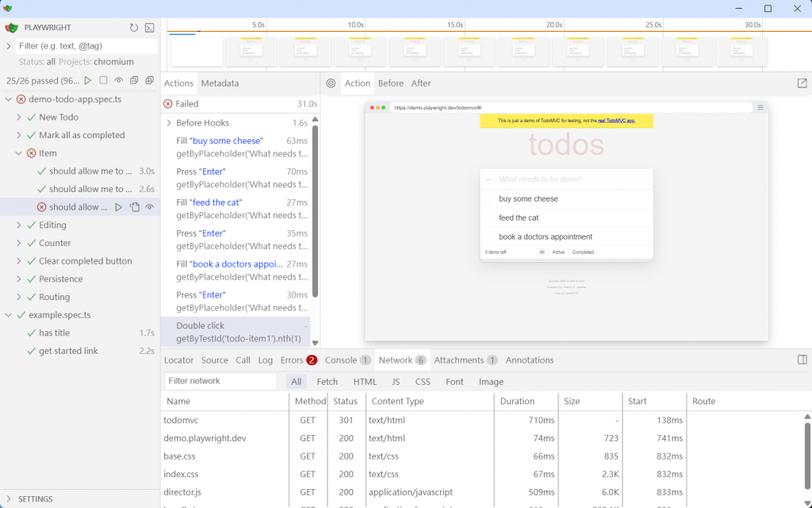This screenshot has width=812, height=508.
Task: Collapse example.spec.ts tree node
Action: [x=8, y=314]
